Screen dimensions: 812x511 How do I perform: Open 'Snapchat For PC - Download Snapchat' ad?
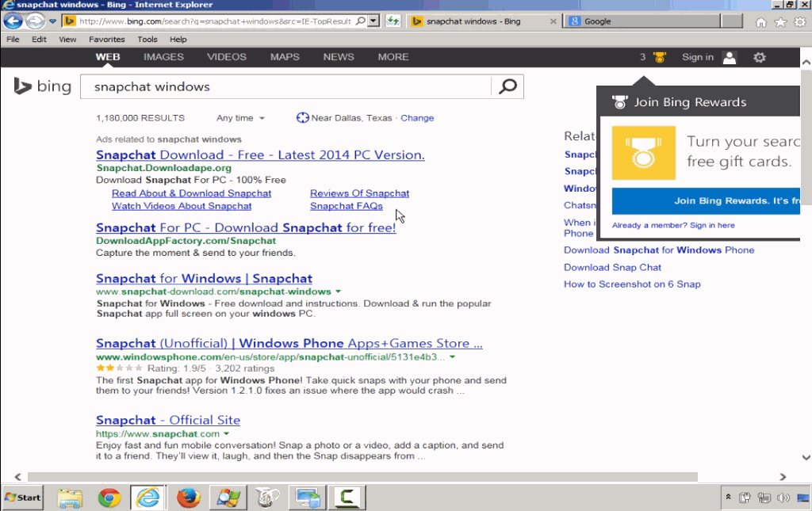coord(246,227)
